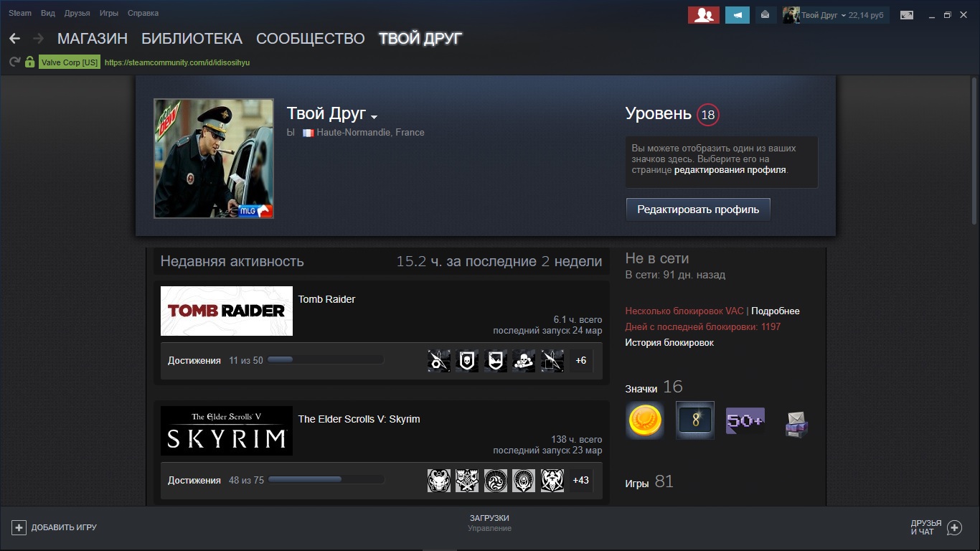
Task: Open the Друзья menu
Action: click(x=77, y=13)
